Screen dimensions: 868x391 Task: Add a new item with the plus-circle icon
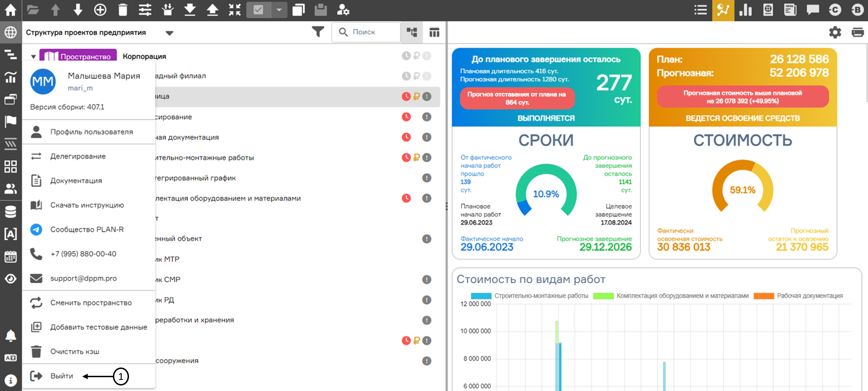point(100,10)
